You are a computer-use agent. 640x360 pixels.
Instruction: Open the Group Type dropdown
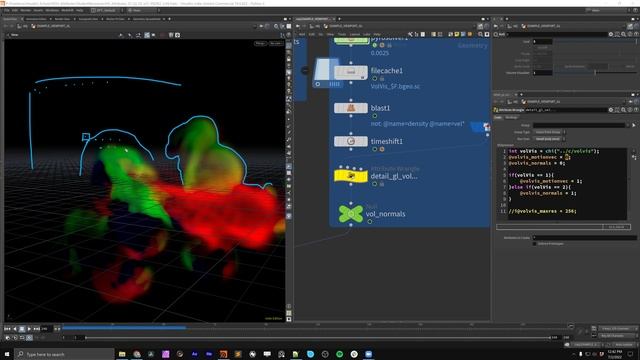tap(549, 132)
